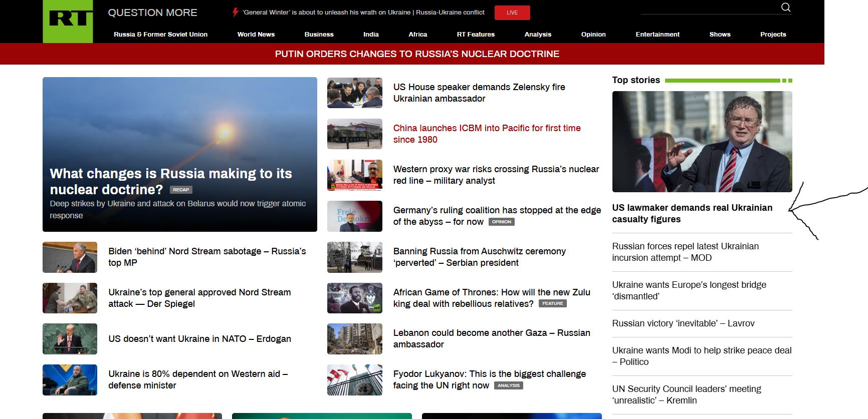Open Fyodor Lukyanov UN challenge article
This screenshot has width=868, height=419.
click(490, 379)
